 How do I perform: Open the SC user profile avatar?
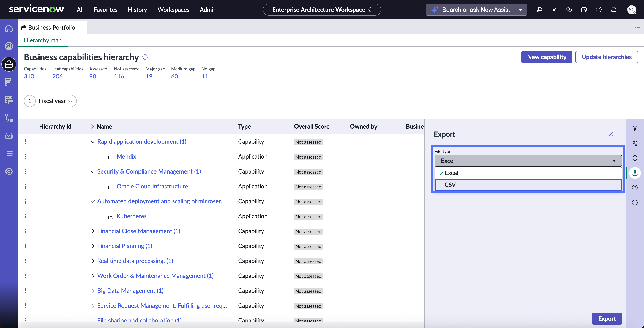pos(632,10)
